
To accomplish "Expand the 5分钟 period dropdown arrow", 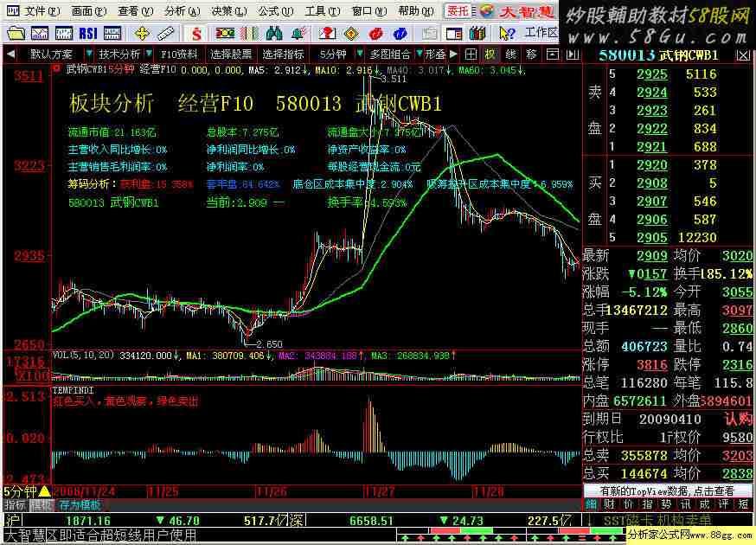I will pos(360,54).
